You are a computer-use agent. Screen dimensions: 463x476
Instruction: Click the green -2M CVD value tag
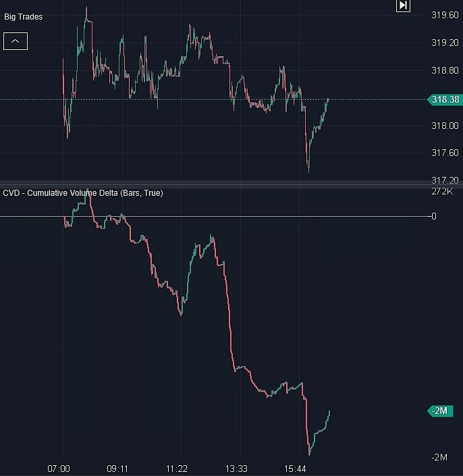point(443,411)
